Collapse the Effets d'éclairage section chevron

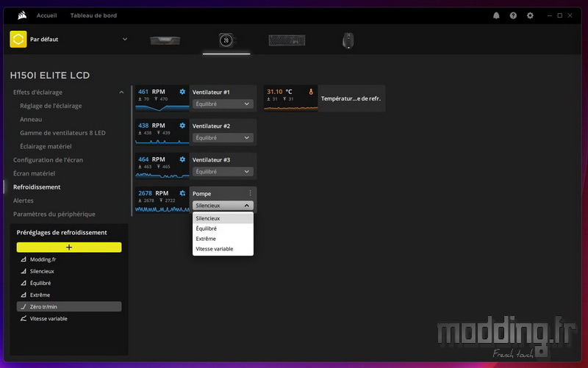pos(121,93)
